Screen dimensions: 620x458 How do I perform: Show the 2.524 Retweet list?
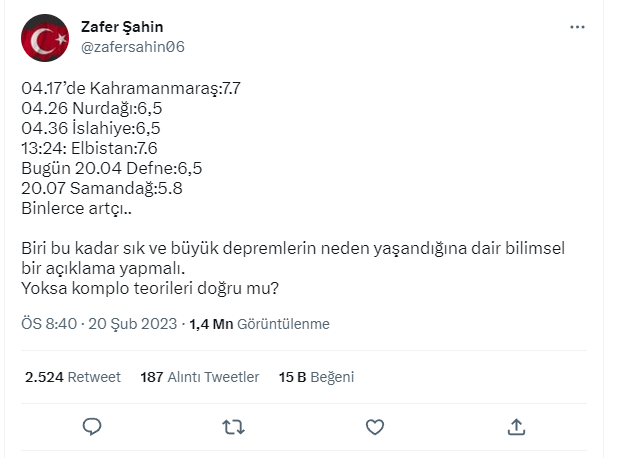72,377
